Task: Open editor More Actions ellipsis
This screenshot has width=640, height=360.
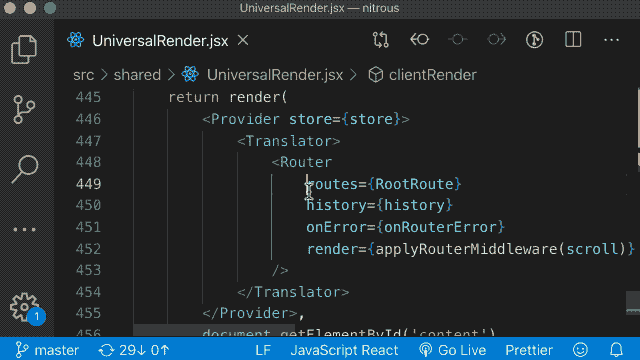Action: click(x=611, y=40)
